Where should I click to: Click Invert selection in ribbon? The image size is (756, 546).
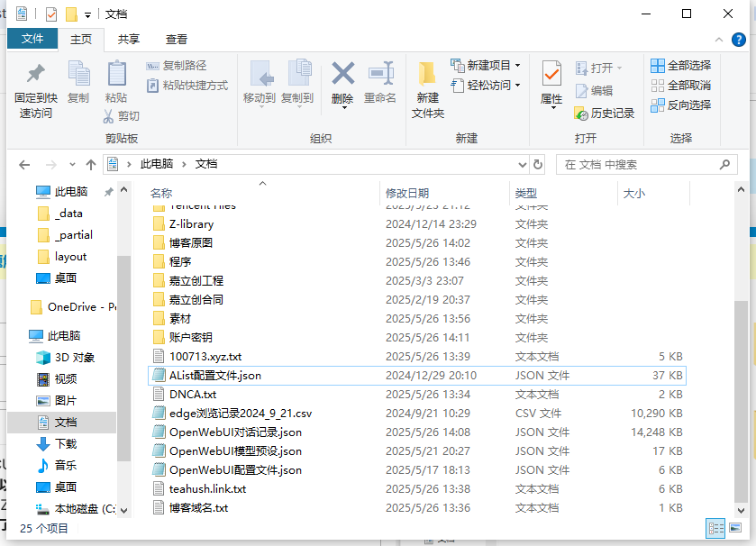pyautogui.click(x=680, y=105)
